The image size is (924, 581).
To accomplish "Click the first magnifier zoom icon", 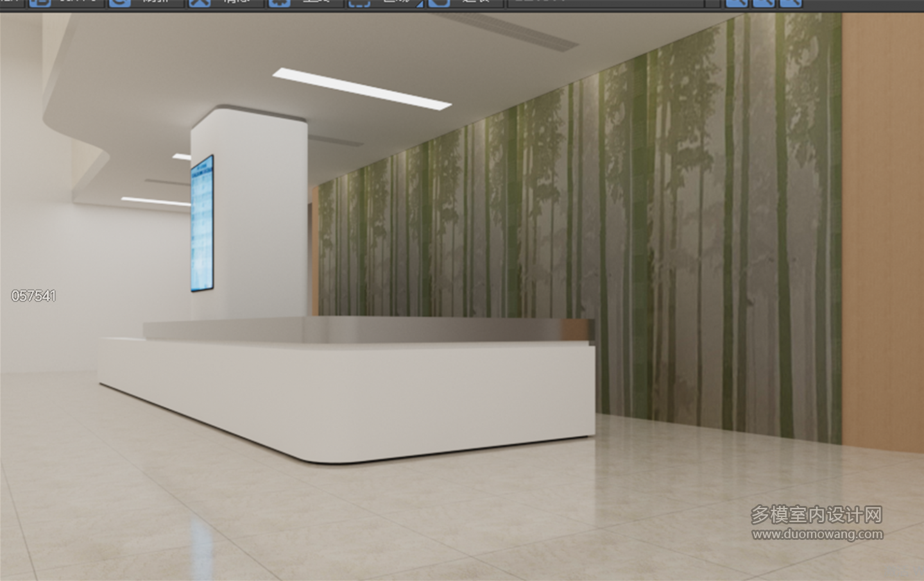I will 737,3.
